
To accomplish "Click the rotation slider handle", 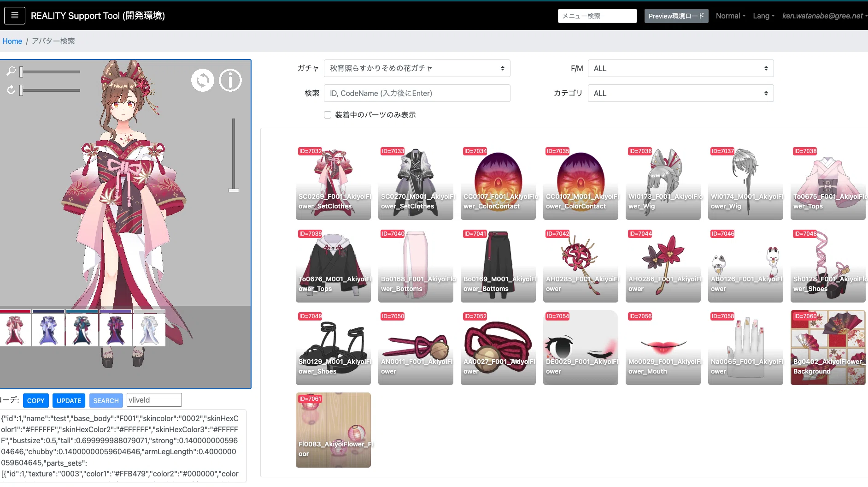I will [x=21, y=90].
